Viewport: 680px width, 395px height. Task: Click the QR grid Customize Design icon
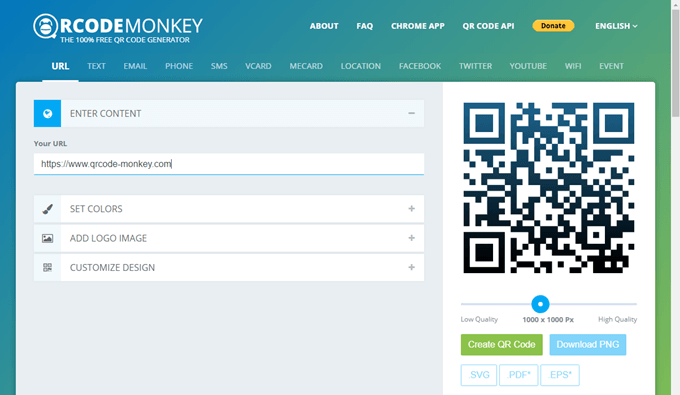48,268
